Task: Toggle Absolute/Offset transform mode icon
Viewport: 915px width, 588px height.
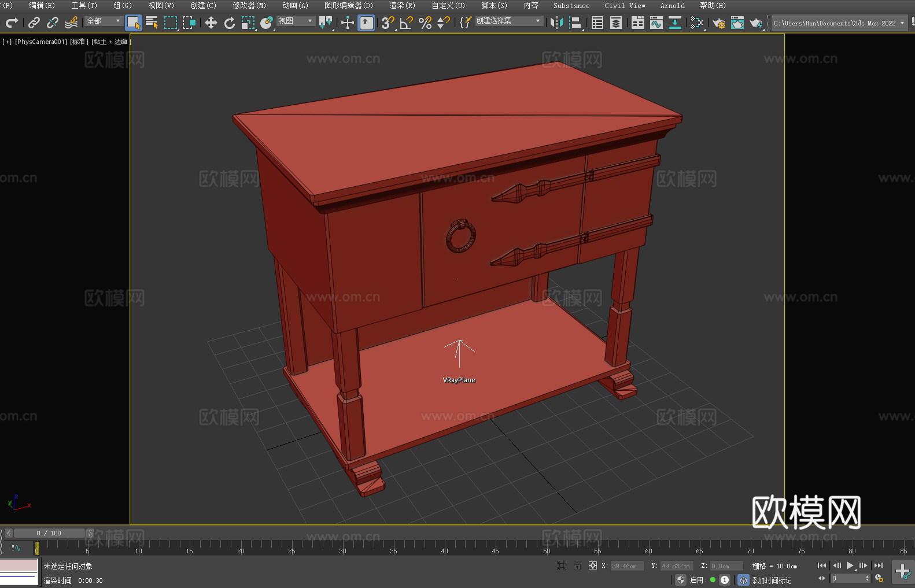Action: [593, 565]
